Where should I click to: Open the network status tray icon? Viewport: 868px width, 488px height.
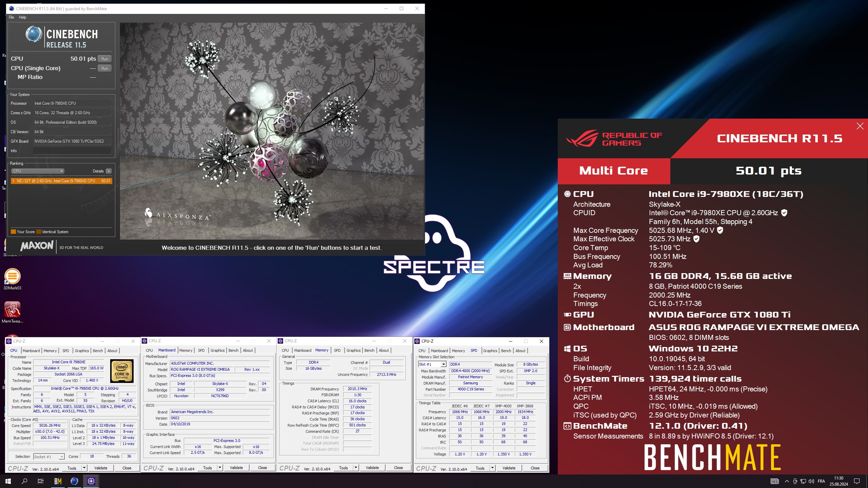point(803,481)
